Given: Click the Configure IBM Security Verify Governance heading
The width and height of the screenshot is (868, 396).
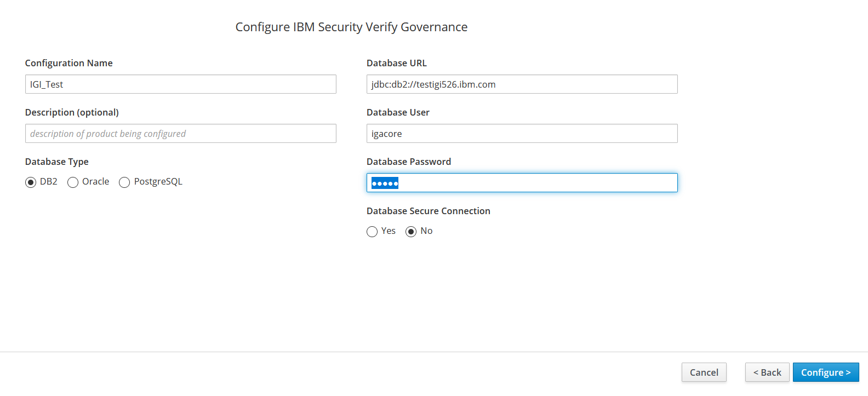Looking at the screenshot, I should [x=351, y=27].
